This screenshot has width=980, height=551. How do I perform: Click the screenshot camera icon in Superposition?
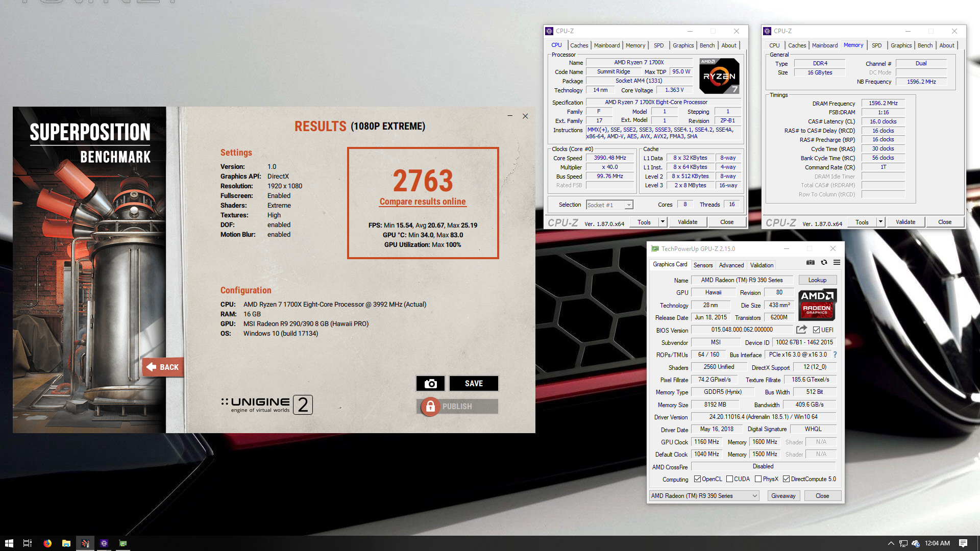(x=430, y=383)
